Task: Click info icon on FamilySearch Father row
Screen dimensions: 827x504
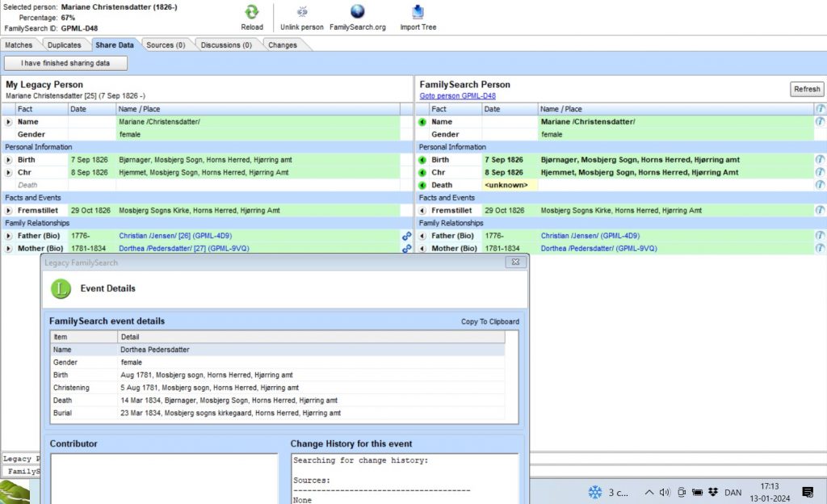Action: (x=821, y=235)
